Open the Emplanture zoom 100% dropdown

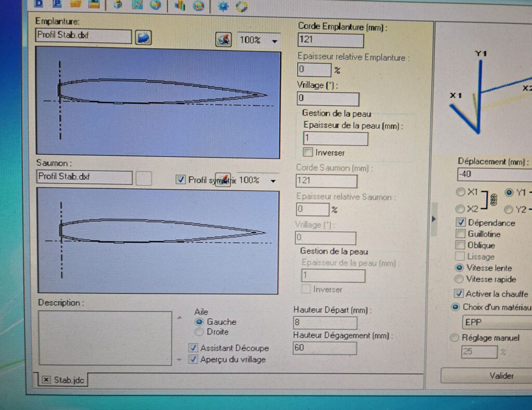pos(274,41)
